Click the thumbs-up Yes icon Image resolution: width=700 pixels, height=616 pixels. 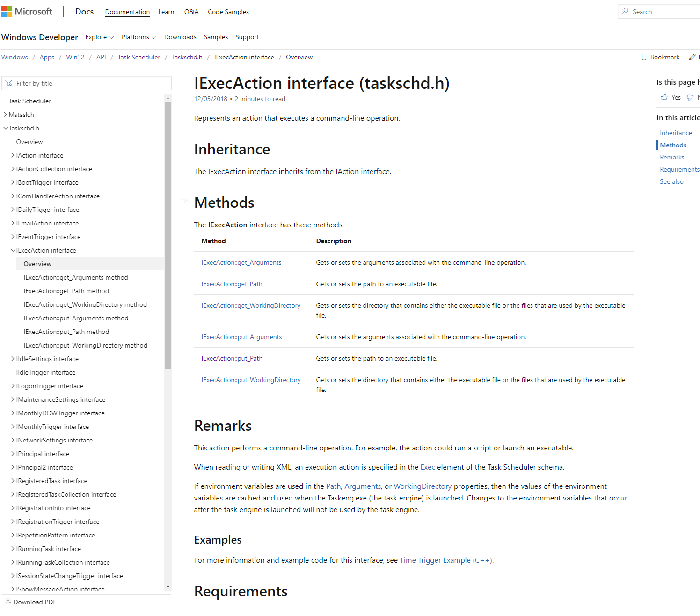664,97
